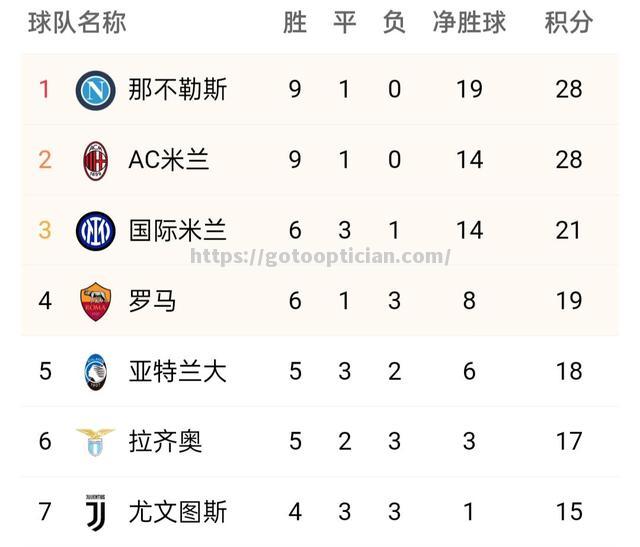Image resolution: width=640 pixels, height=547 pixels.
Task: Select 尤文图斯 team name
Action: coord(178,512)
